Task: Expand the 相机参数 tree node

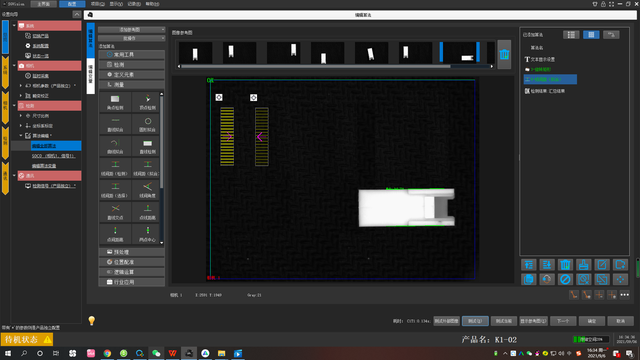Action: 21,86
